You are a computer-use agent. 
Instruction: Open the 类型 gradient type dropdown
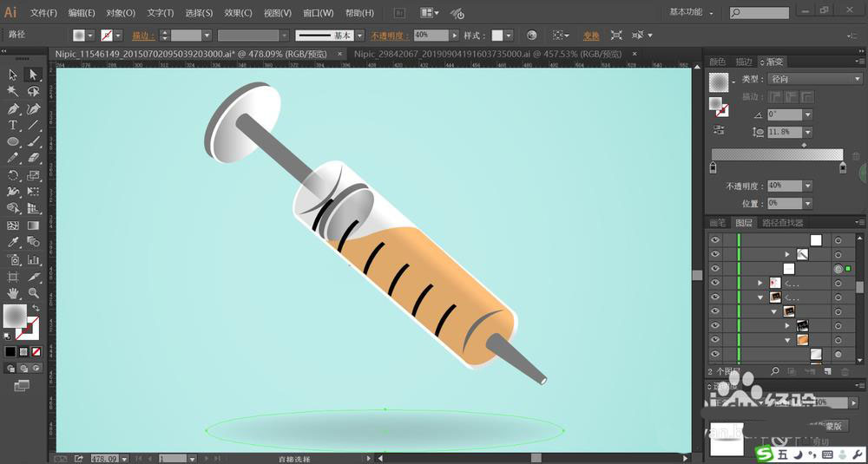pos(815,79)
